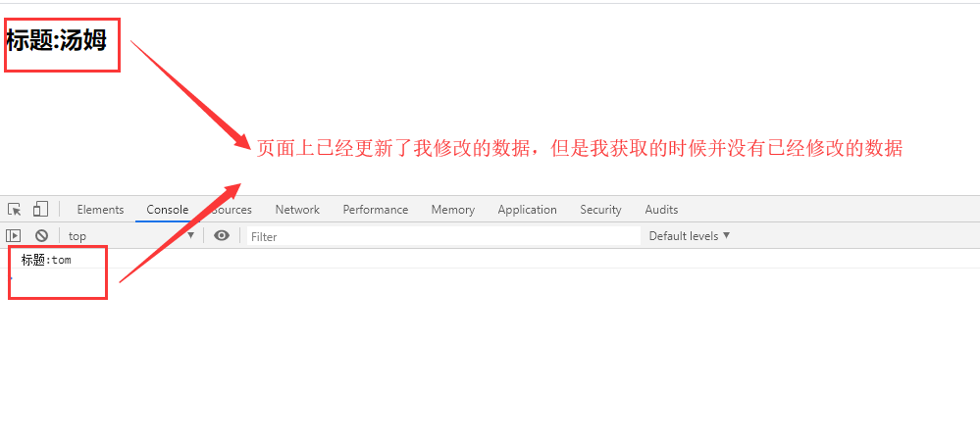
Task: Open the Memory tab
Action: click(453, 210)
